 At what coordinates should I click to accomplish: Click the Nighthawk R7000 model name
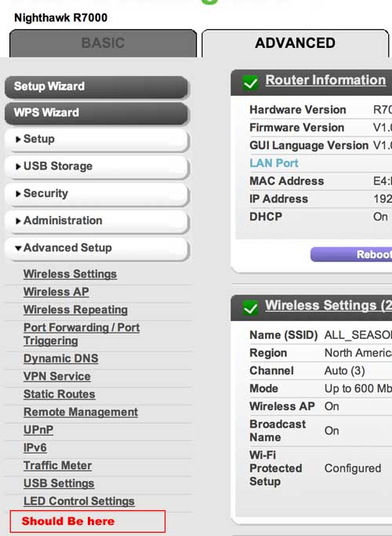[x=61, y=18]
